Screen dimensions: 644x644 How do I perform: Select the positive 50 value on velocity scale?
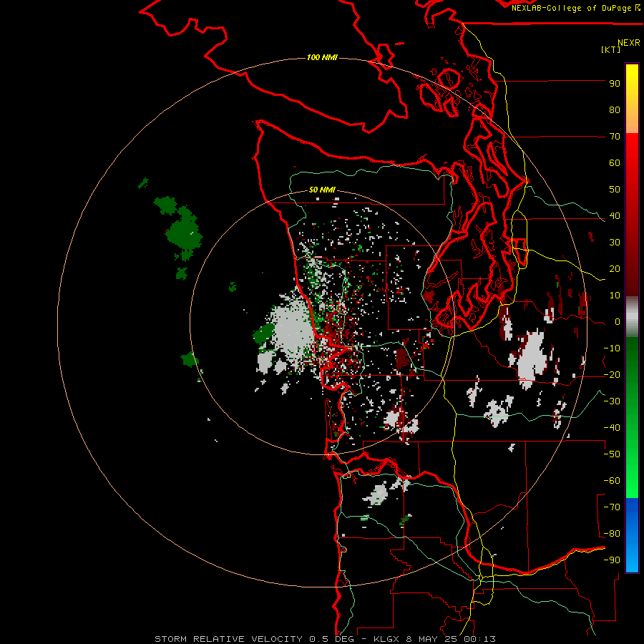615,190
